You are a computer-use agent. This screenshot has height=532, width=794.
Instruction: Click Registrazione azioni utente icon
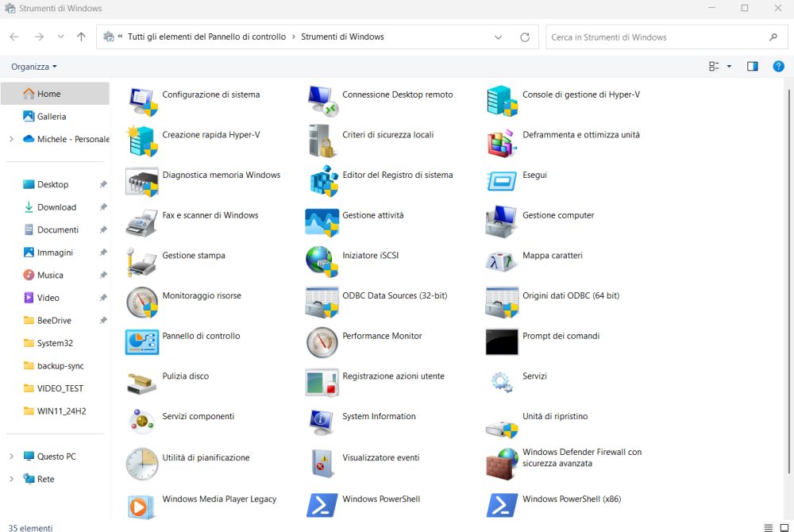tap(322, 383)
